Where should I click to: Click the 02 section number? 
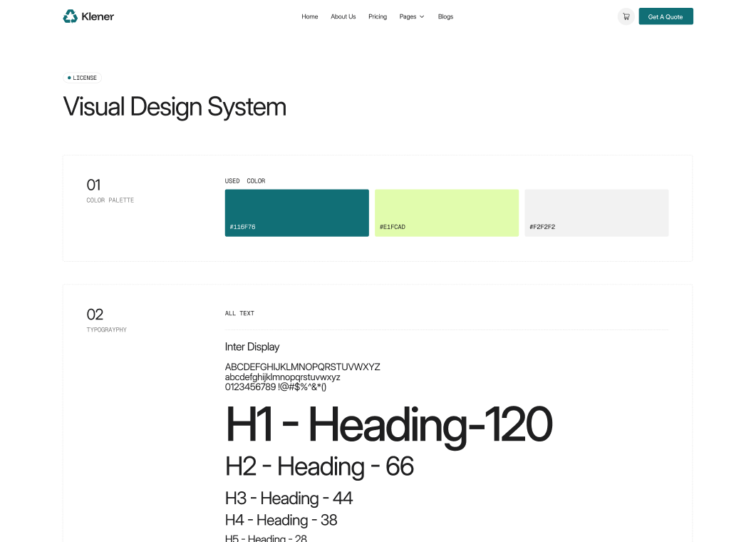[x=95, y=315]
